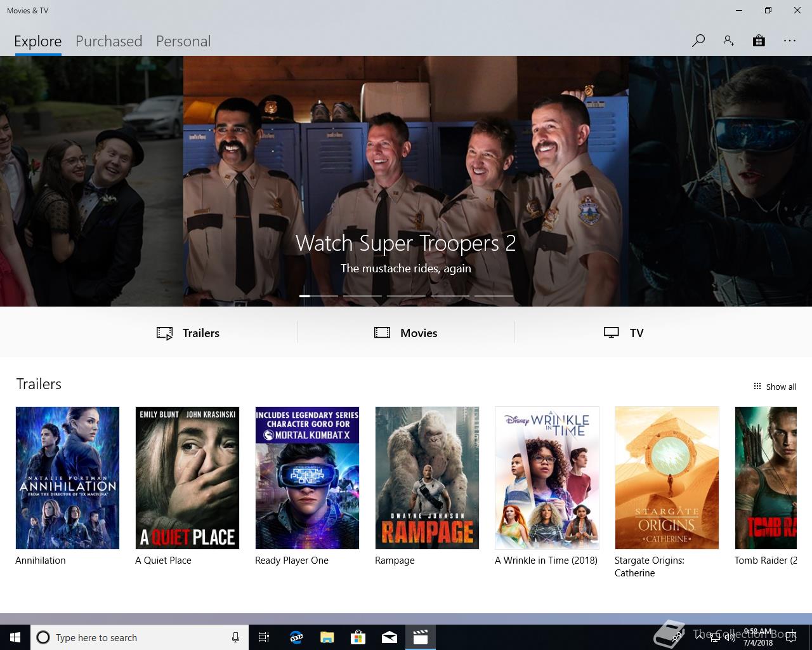Select the fourth carousel page indicator
This screenshot has width=812, height=650.
[450, 296]
